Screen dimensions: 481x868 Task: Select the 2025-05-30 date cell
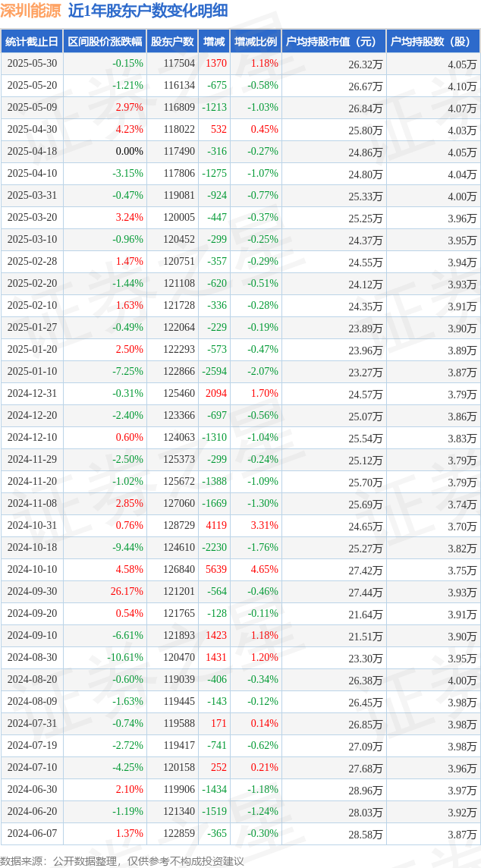click(x=32, y=64)
